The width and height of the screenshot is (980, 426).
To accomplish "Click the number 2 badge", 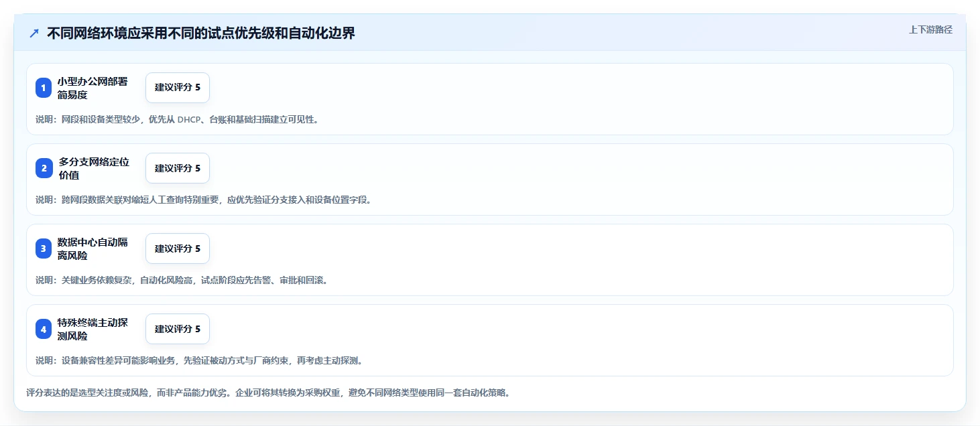I will (x=44, y=168).
